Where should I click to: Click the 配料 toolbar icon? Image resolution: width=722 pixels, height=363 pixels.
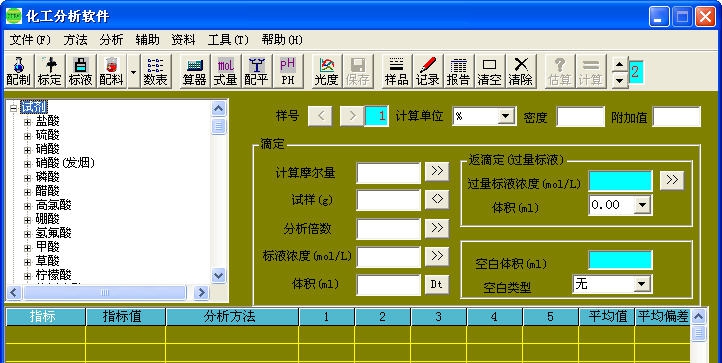(111, 71)
